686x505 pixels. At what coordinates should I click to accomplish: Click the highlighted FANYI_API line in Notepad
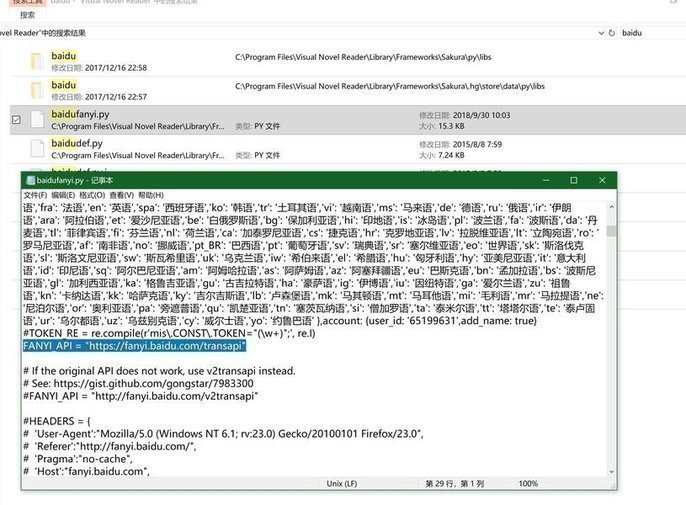coord(135,346)
